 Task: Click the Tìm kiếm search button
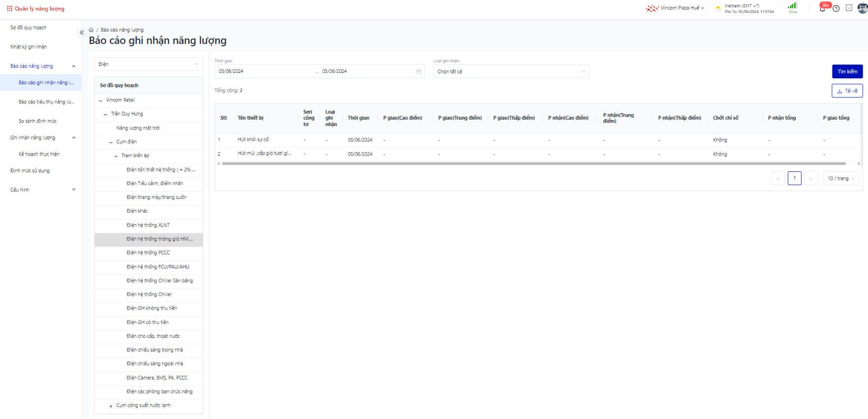(847, 71)
